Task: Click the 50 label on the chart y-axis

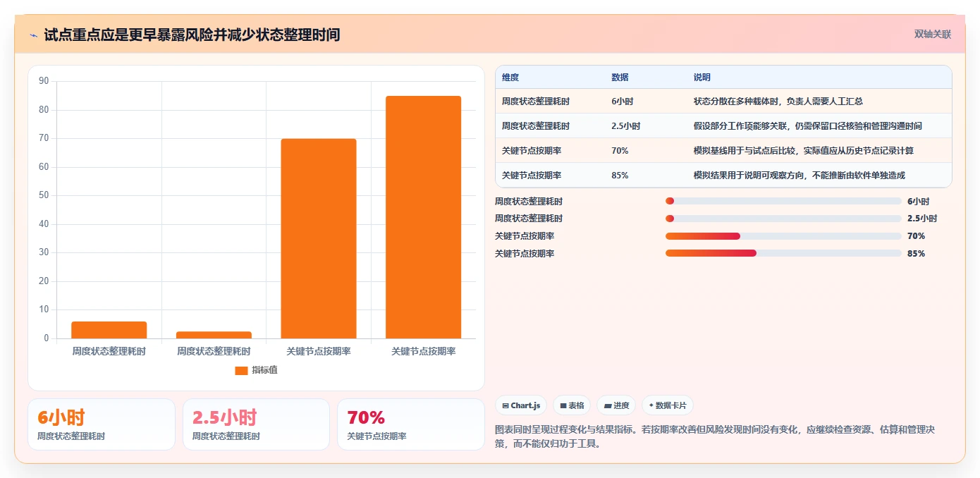Action: 44,195
